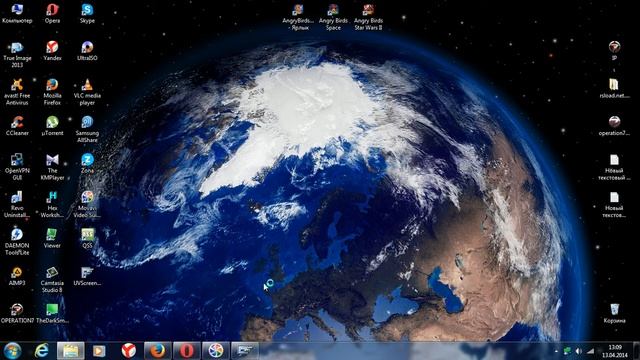Screen dimensions: 640x360
Task: Launch Internet Explorer from taskbar
Action: (42, 351)
